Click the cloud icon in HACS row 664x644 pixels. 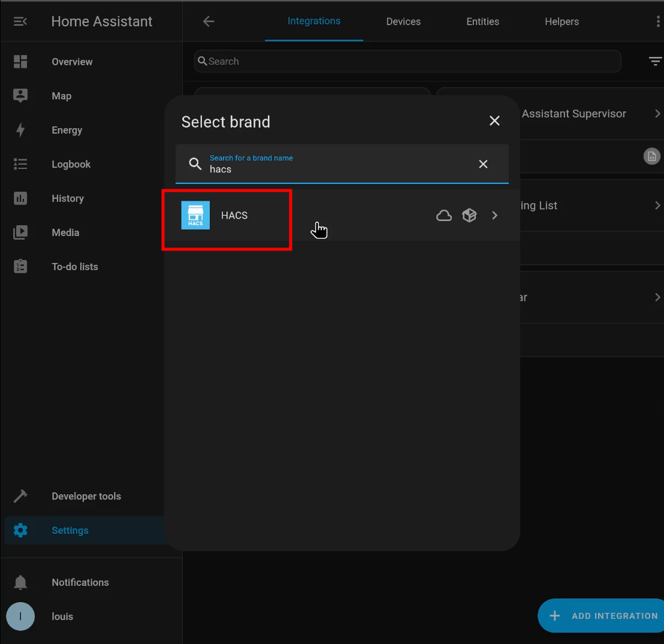tap(444, 216)
